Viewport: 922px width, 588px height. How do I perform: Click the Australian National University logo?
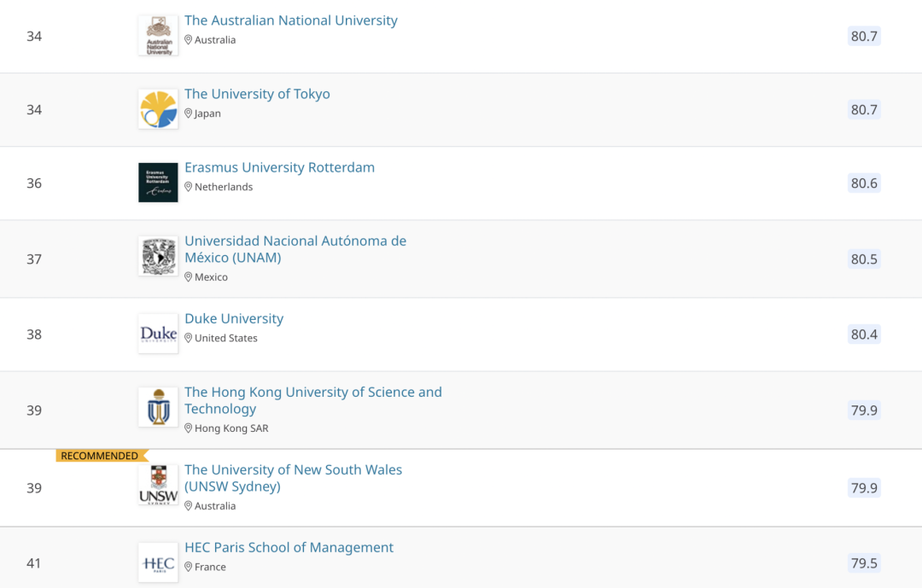(158, 36)
